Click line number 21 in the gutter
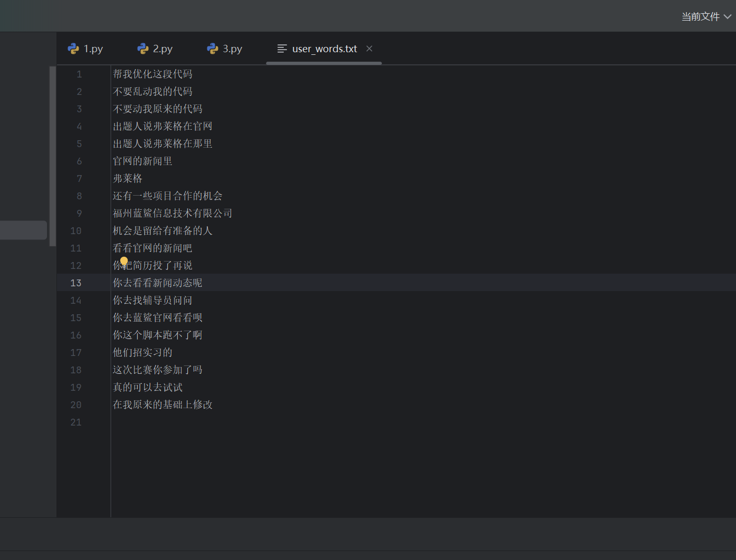This screenshot has height=560, width=736. [76, 422]
